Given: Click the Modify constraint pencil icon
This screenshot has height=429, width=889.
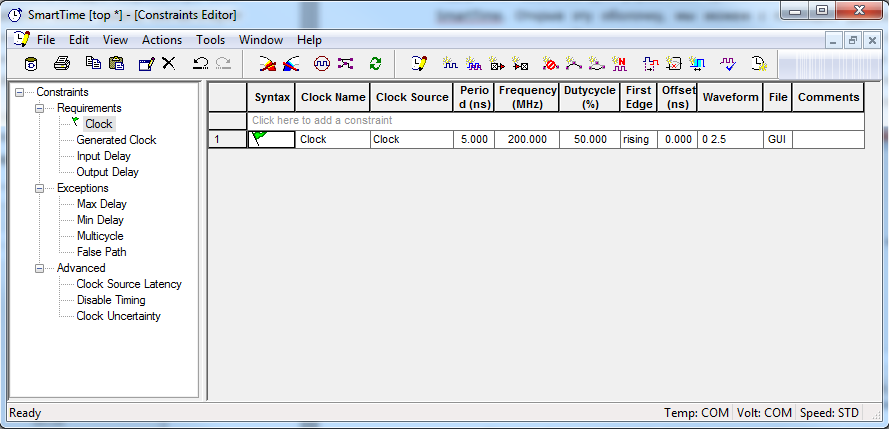Looking at the screenshot, I should [x=147, y=63].
